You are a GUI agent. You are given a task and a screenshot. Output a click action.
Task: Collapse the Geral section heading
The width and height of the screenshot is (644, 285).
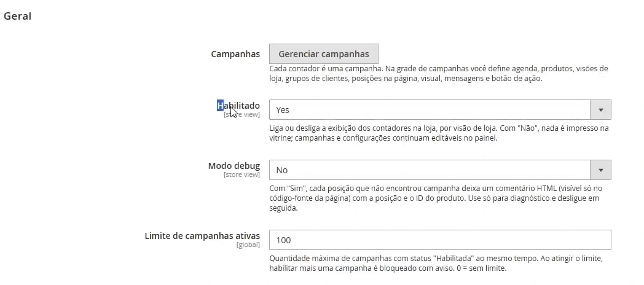[18, 16]
